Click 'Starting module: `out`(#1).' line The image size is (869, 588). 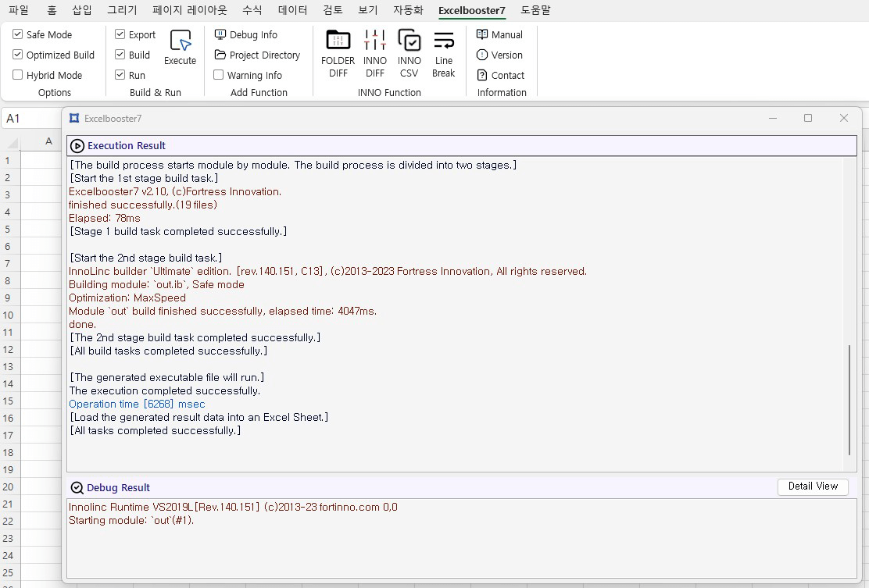(131, 520)
